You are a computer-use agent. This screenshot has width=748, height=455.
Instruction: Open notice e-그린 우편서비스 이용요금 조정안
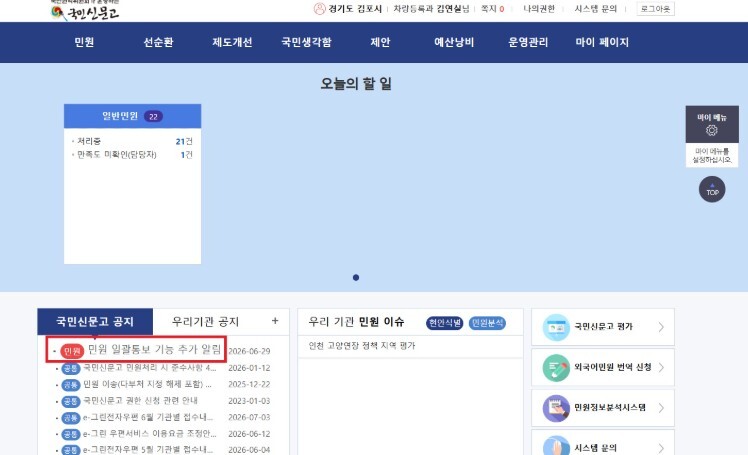point(150,434)
